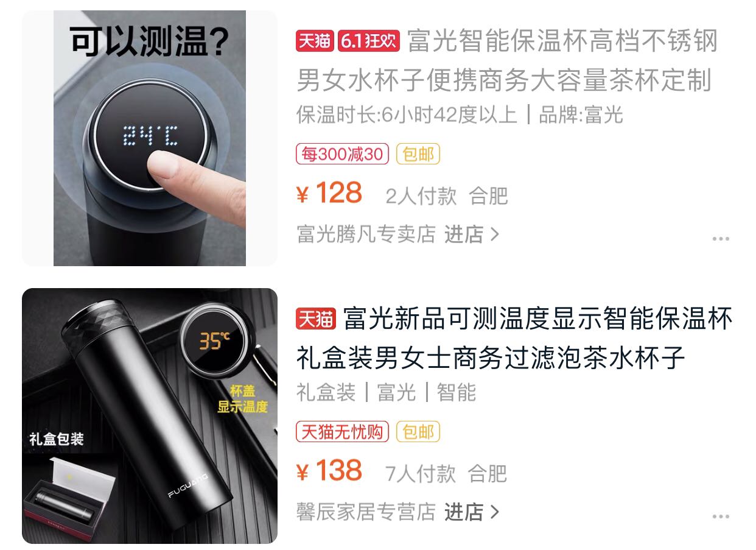The image size is (756, 550).
Task: Enter shop via 进店 next to 馨辰家居专营店
Action: 464,512
